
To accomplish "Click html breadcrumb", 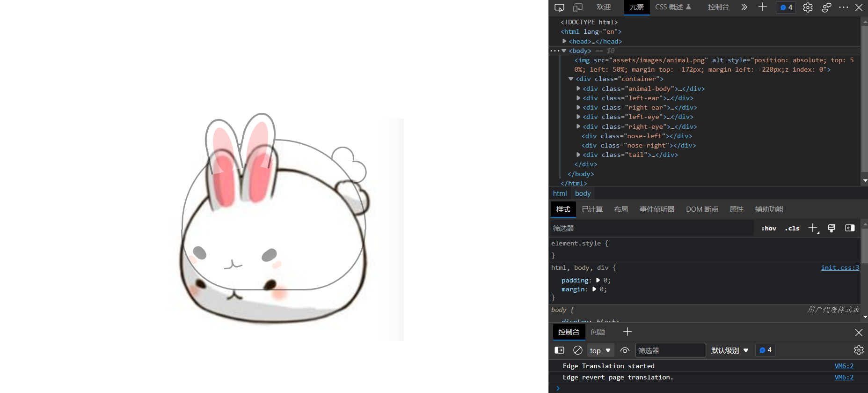I will (x=560, y=193).
